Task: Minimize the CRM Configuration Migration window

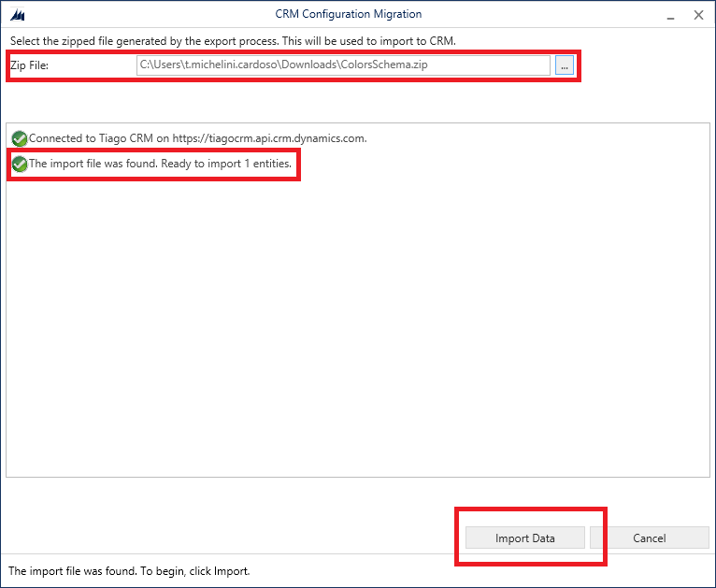Action: pyautogui.click(x=670, y=15)
